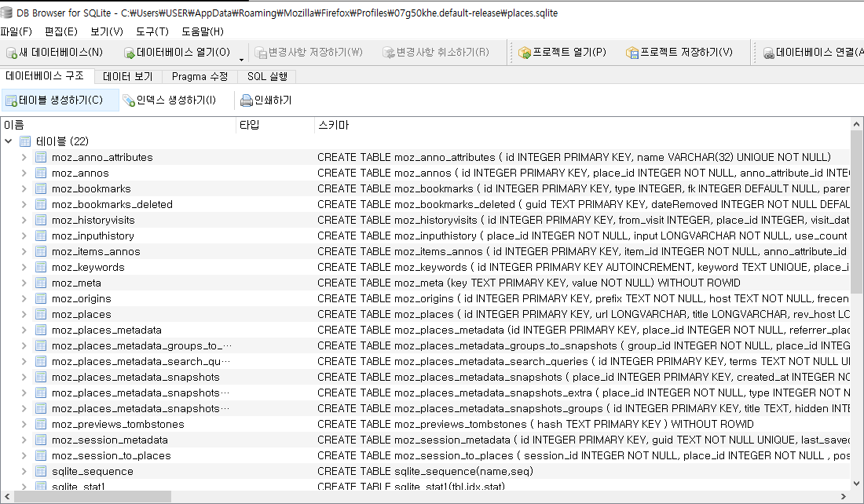Click the CREATE TABLE moz_previews_tombstones schema text
The height and width of the screenshot is (504, 864).
pyautogui.click(x=536, y=424)
